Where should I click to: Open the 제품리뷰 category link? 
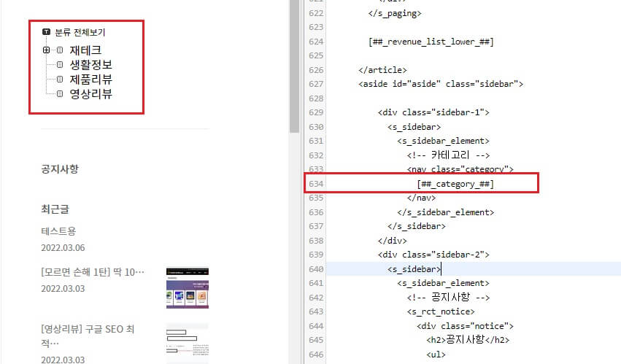tap(91, 80)
